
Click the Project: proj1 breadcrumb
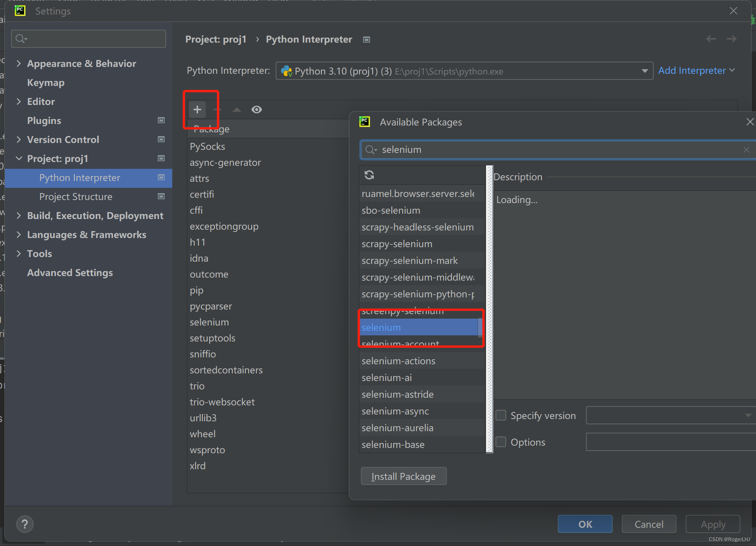tap(216, 39)
